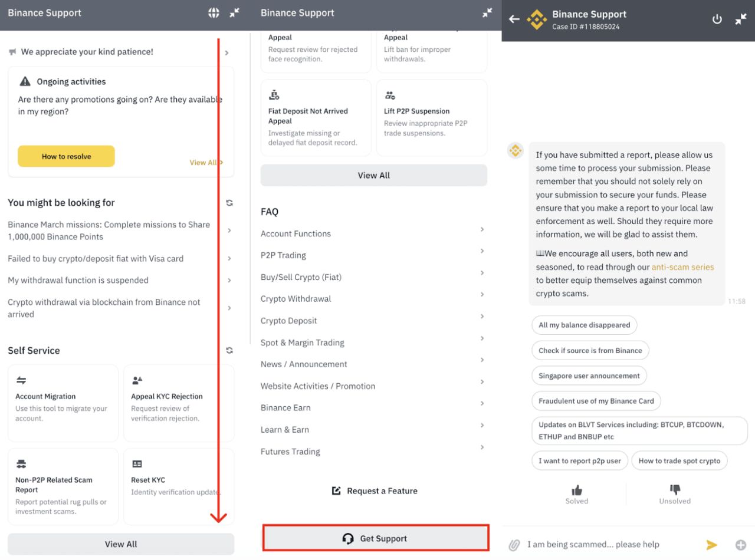The height and width of the screenshot is (560, 755).
Task: End chat with the power icon
Action: (717, 19)
